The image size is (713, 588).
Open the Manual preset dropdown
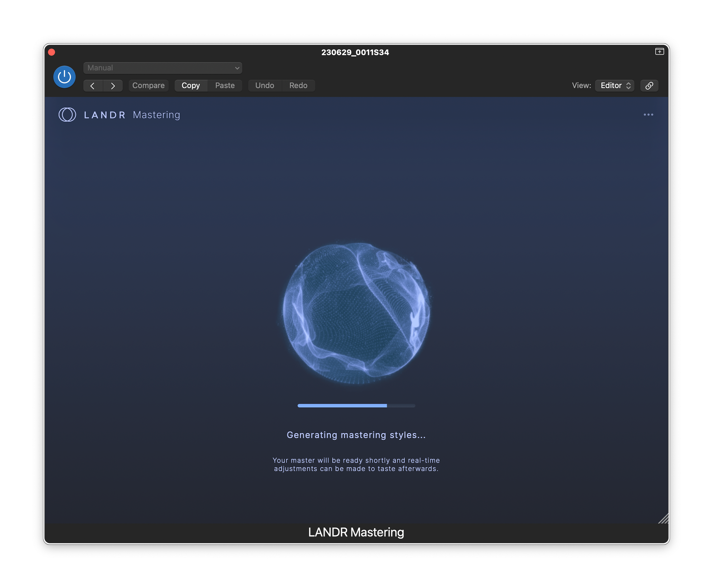pos(162,68)
